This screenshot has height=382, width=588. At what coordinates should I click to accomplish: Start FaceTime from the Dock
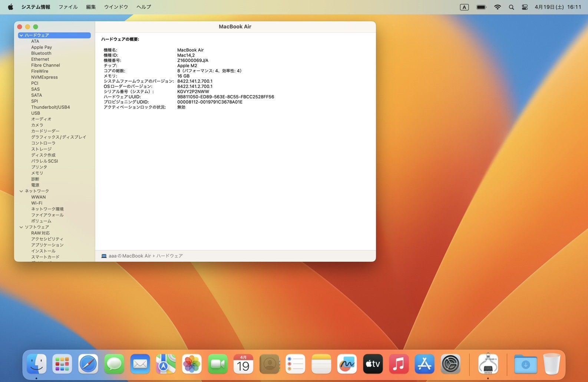point(218,364)
